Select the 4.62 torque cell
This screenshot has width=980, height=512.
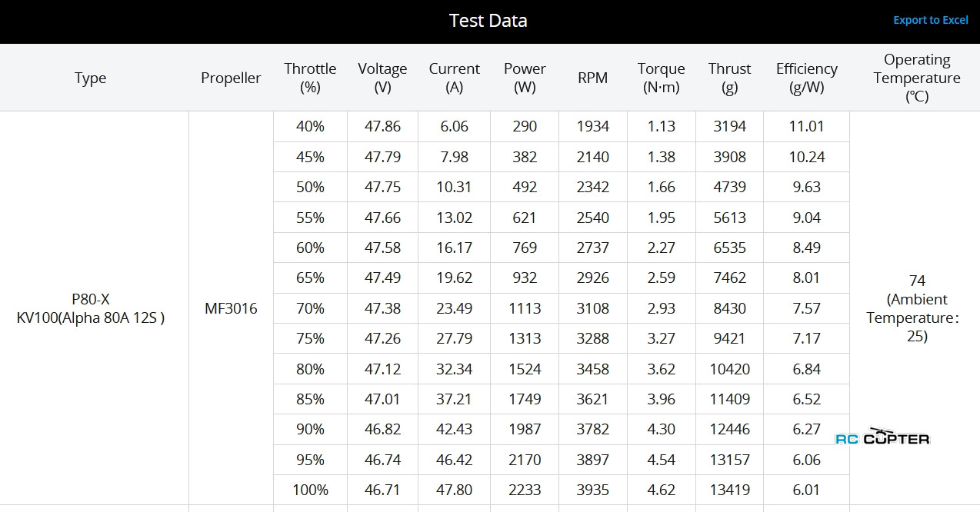click(661, 490)
